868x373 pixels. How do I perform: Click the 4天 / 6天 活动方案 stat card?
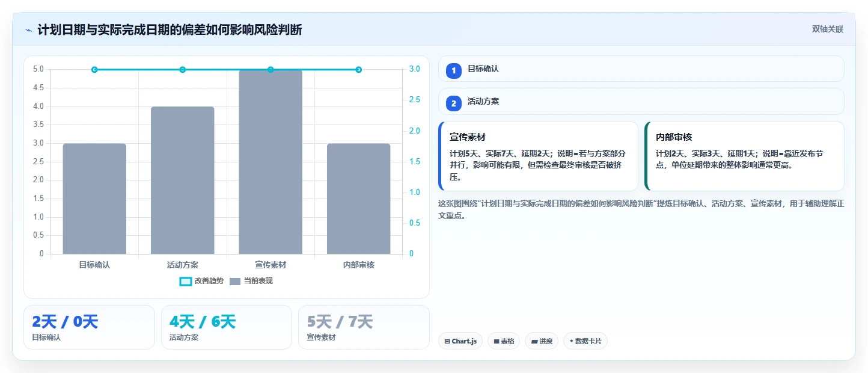(227, 327)
